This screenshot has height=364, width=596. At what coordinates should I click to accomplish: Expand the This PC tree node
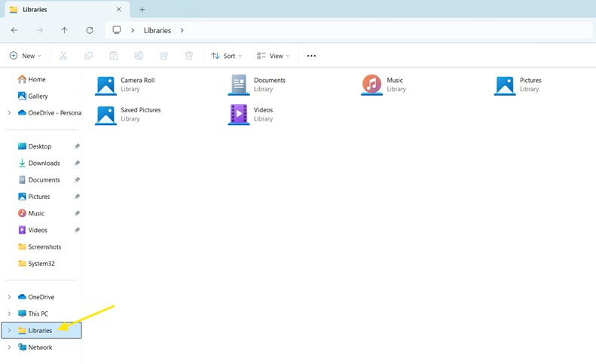9,314
